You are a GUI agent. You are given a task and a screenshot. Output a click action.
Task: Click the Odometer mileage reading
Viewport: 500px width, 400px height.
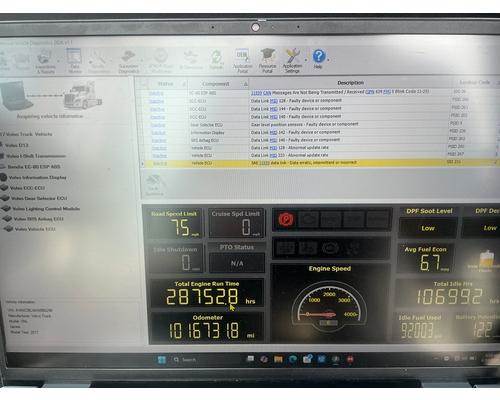coord(204,331)
